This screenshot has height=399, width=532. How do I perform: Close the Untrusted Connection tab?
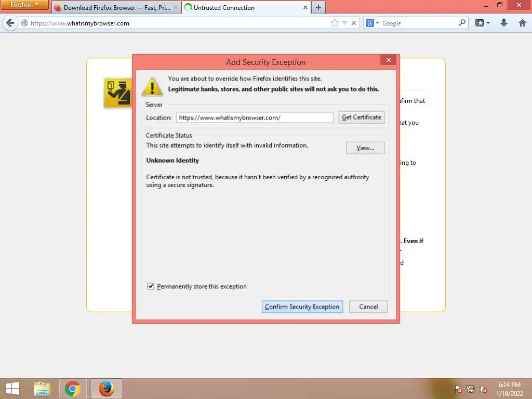305,7
